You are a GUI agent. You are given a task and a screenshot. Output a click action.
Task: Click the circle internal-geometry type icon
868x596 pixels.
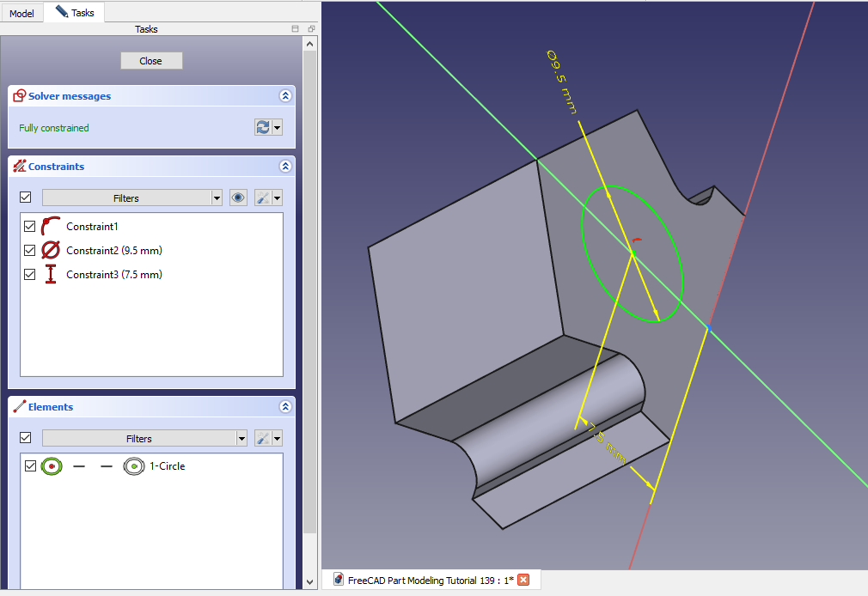133,466
